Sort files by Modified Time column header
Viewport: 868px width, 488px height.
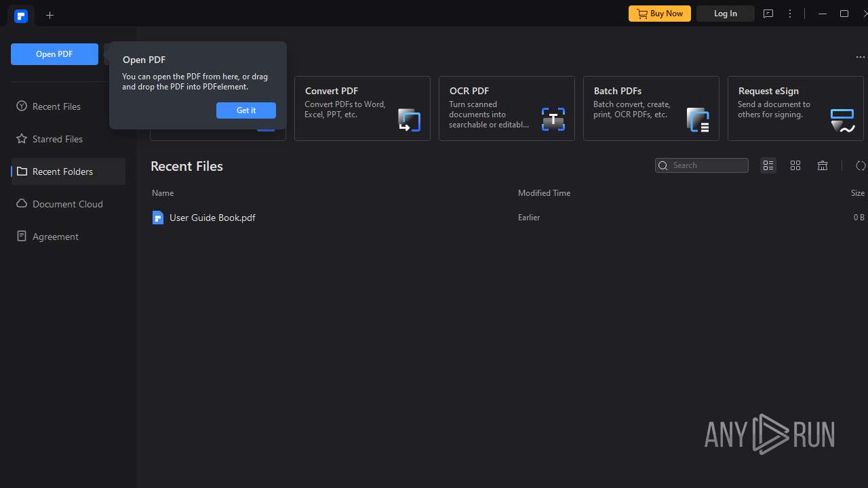coord(544,193)
